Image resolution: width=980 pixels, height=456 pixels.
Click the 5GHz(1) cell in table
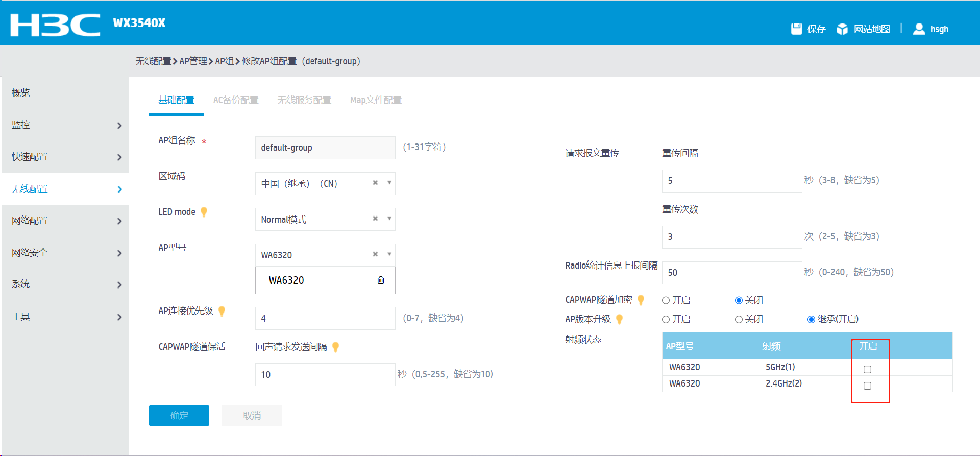point(780,367)
